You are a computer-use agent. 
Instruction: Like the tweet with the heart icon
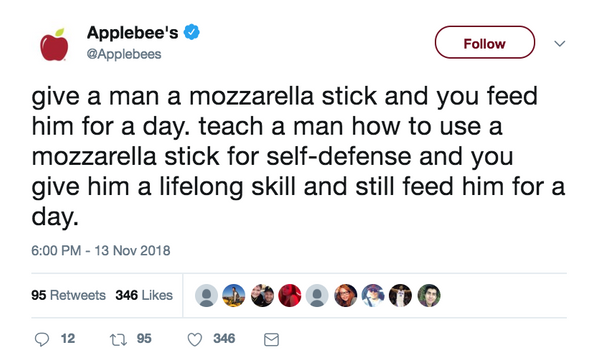(x=194, y=339)
